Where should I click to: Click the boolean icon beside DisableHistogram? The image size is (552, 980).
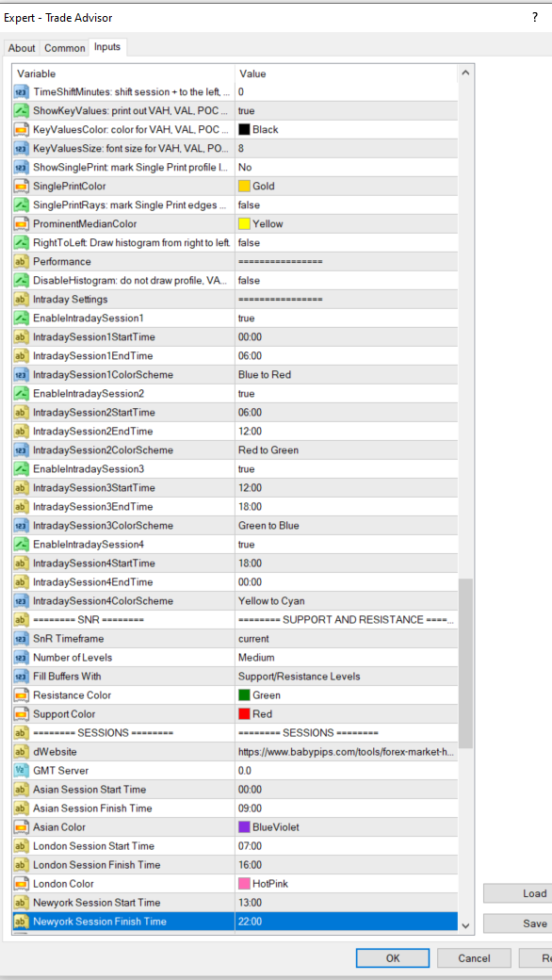click(x=21, y=280)
